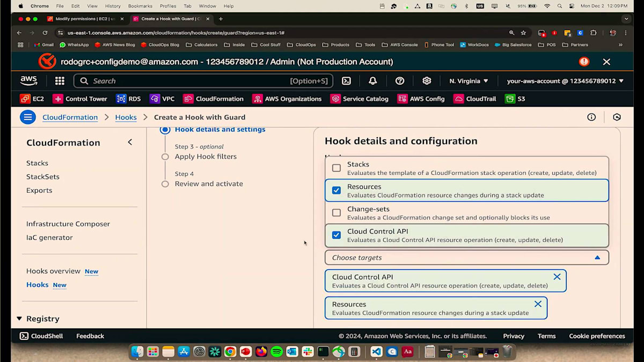The image size is (644, 362).
Task: Open Chrome File menu
Action: [60, 6]
